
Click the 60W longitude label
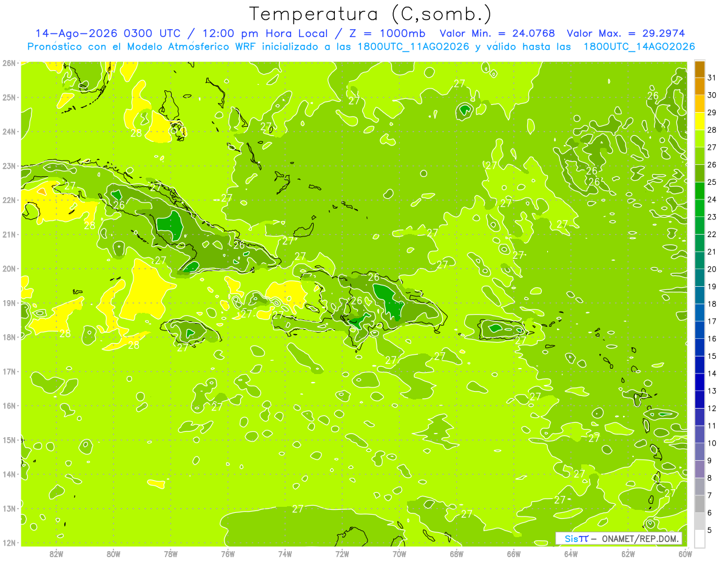686,553
